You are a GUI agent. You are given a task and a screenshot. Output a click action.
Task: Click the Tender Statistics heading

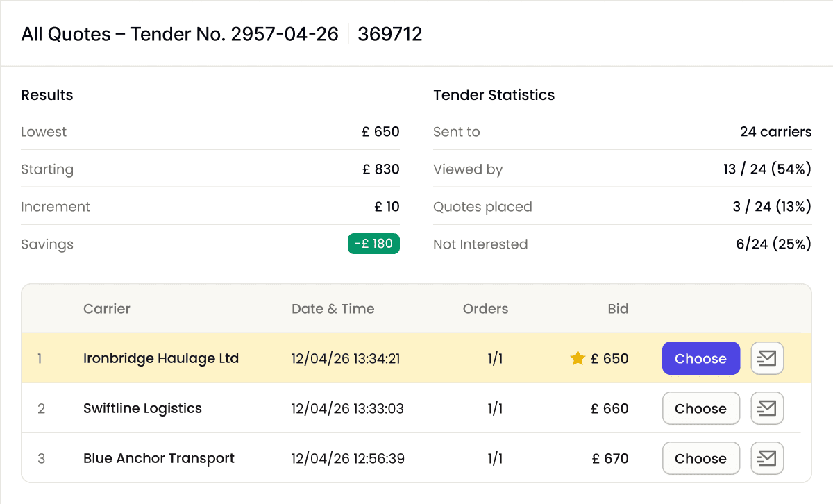point(494,94)
